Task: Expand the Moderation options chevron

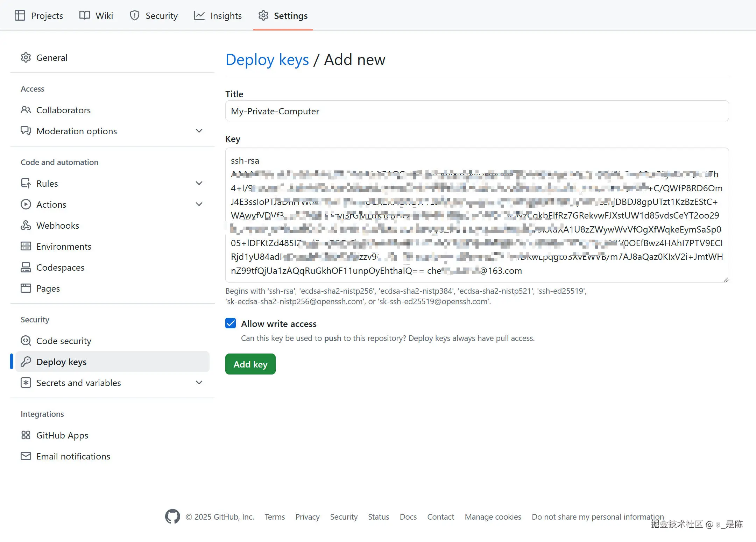Action: coord(199,131)
